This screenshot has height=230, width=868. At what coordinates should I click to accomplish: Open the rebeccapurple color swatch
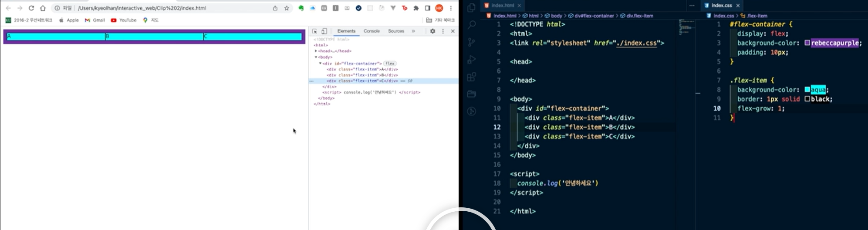[x=807, y=43]
